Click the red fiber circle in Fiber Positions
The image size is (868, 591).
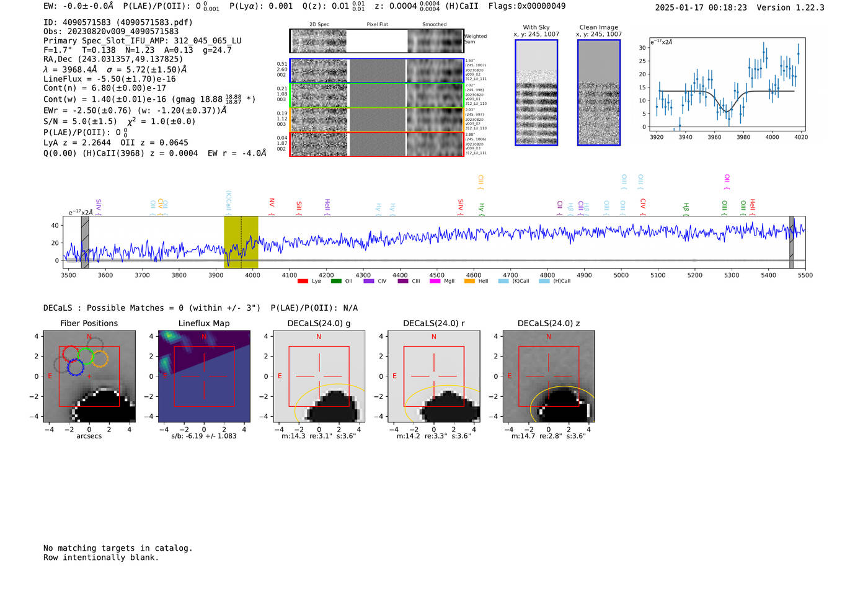pos(71,355)
